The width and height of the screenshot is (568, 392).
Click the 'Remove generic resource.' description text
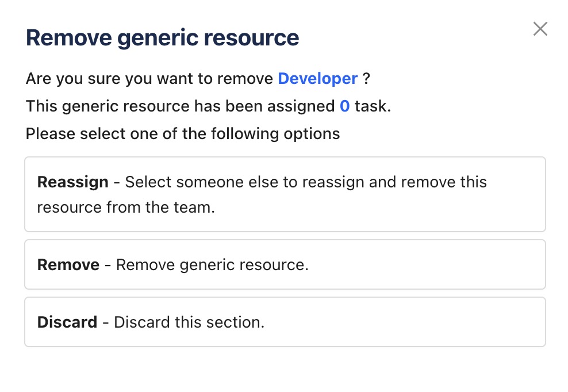tap(212, 265)
